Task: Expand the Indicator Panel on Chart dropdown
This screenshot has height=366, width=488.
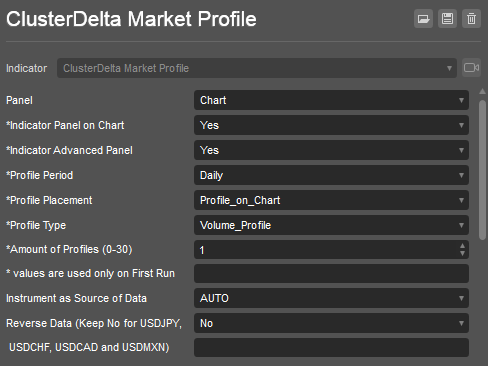Action: [x=331, y=125]
